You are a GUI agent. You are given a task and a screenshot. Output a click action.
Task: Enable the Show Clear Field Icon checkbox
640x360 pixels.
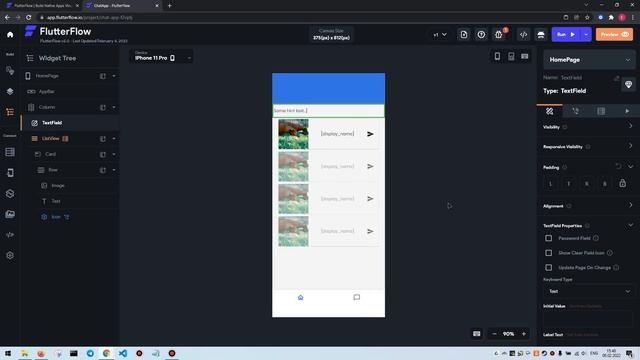(549, 253)
